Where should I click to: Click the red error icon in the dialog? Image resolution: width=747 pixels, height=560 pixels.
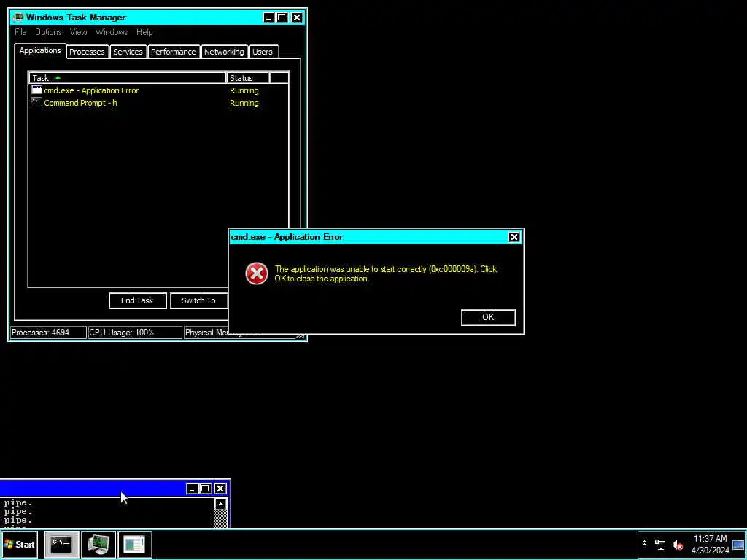coord(256,274)
